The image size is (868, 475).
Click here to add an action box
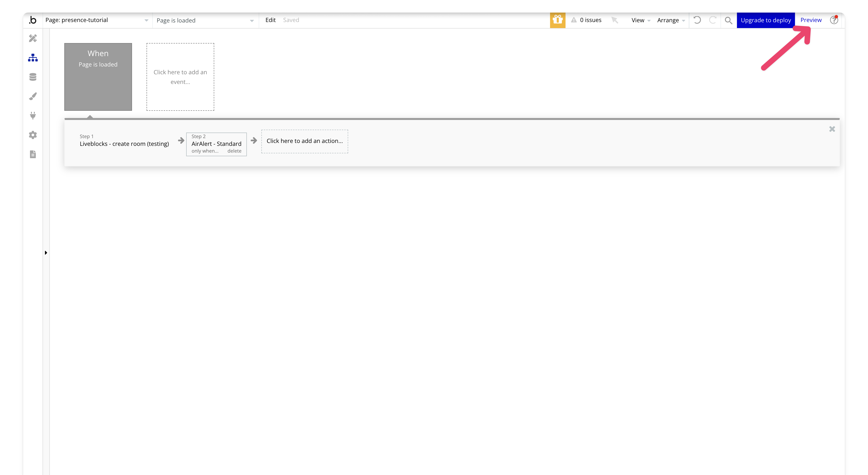305,141
